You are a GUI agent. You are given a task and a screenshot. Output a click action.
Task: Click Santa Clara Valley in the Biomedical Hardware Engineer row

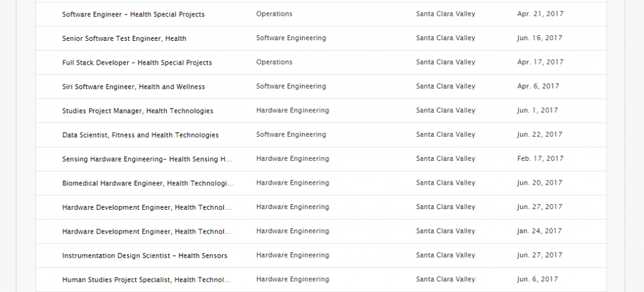(445, 183)
